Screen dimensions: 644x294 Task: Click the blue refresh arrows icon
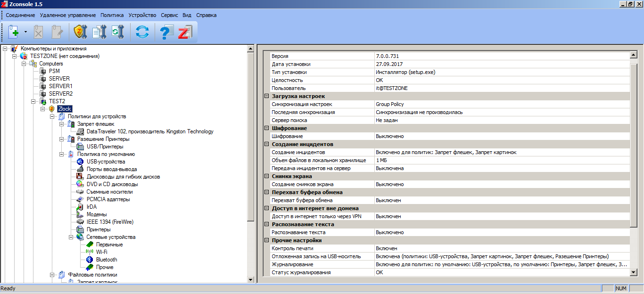point(141,33)
